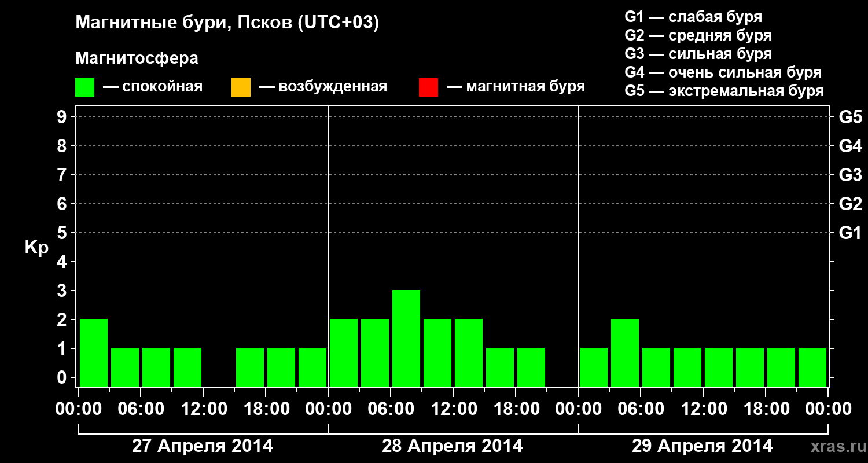Click the Kp 2 bar on 27 April
Image resolution: width=868 pixels, height=463 pixels.
click(94, 352)
